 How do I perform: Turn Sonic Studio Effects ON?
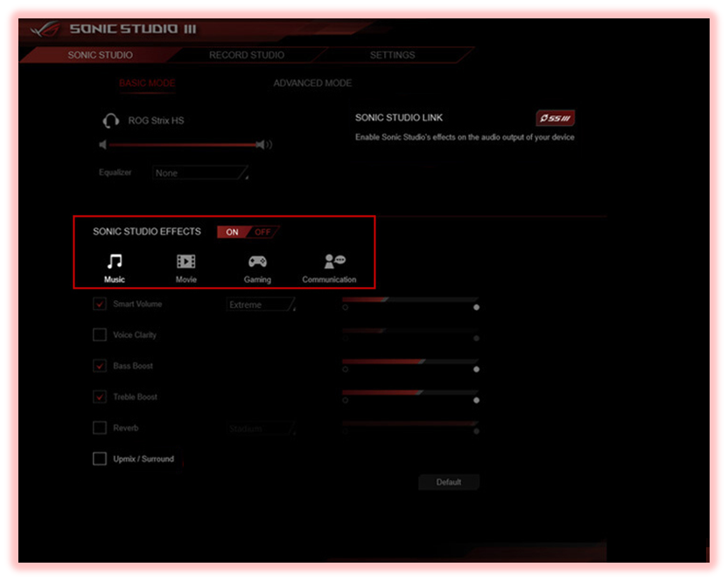[232, 232]
